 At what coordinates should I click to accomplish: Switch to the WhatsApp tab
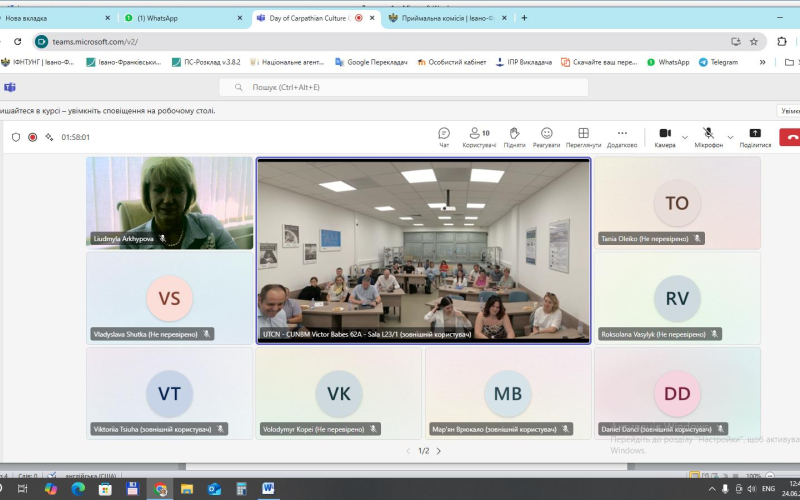point(182,18)
